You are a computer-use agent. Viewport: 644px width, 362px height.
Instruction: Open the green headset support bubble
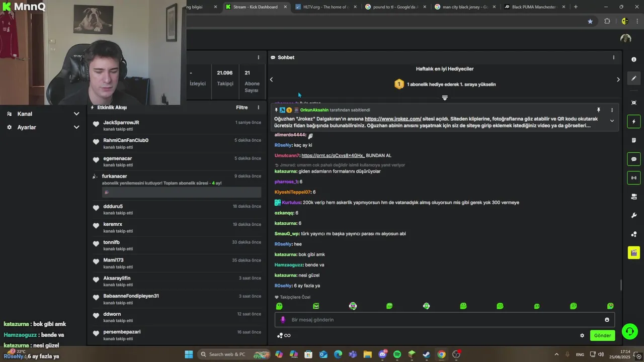[x=629, y=331]
